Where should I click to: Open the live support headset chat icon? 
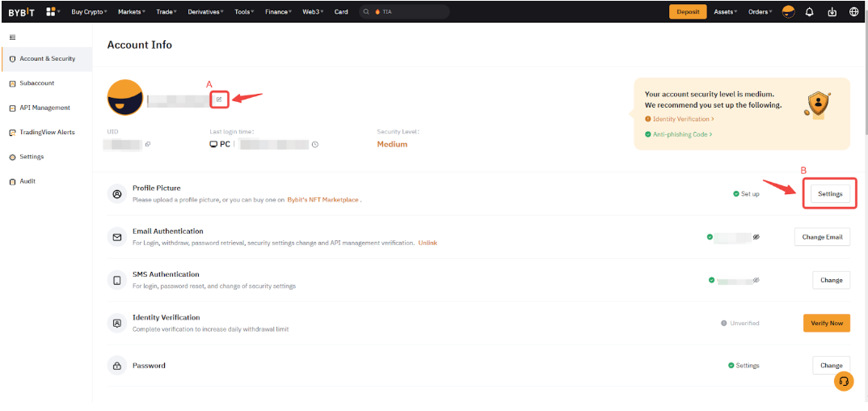pos(844,381)
